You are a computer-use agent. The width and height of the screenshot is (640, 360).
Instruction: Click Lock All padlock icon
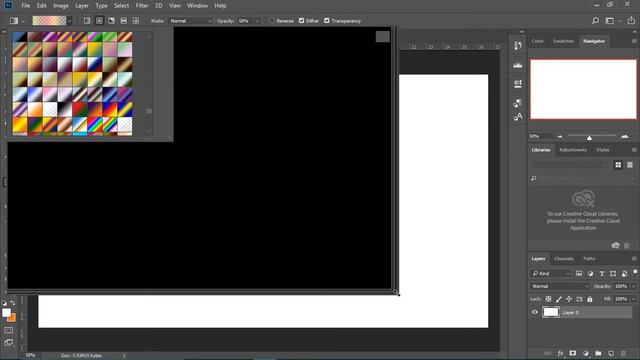pos(590,299)
